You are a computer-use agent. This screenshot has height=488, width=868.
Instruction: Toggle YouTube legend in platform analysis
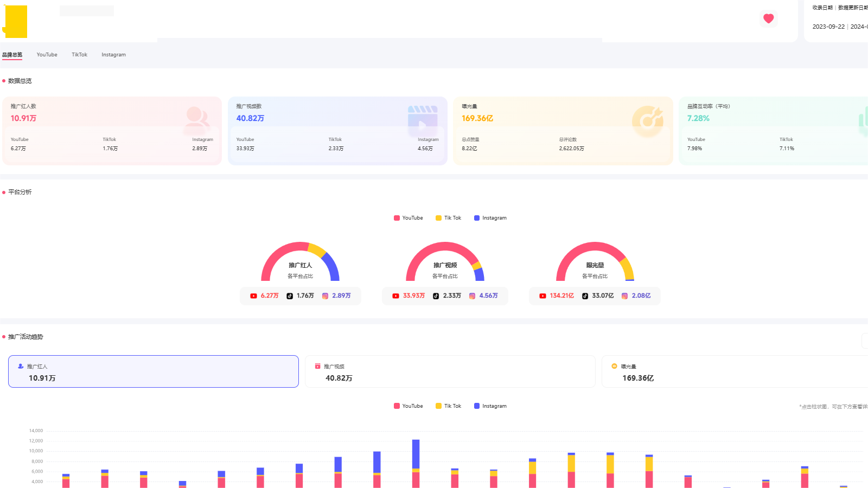pyautogui.click(x=409, y=218)
